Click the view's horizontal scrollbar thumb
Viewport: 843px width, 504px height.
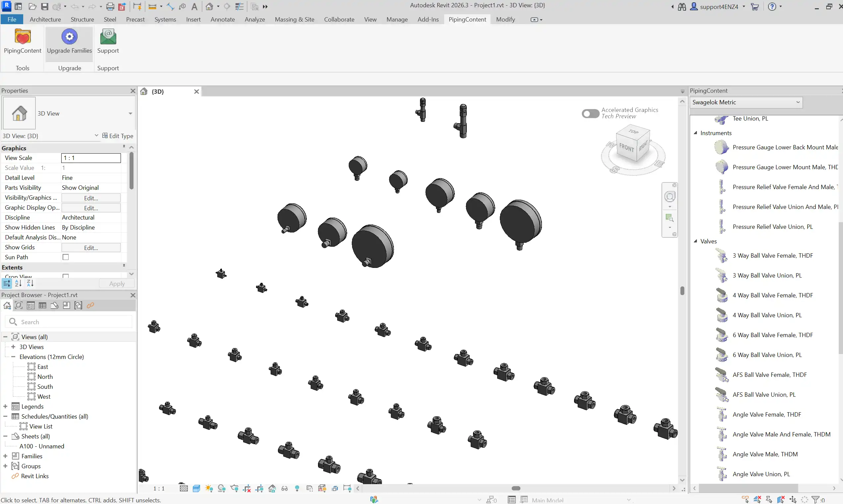click(516, 488)
